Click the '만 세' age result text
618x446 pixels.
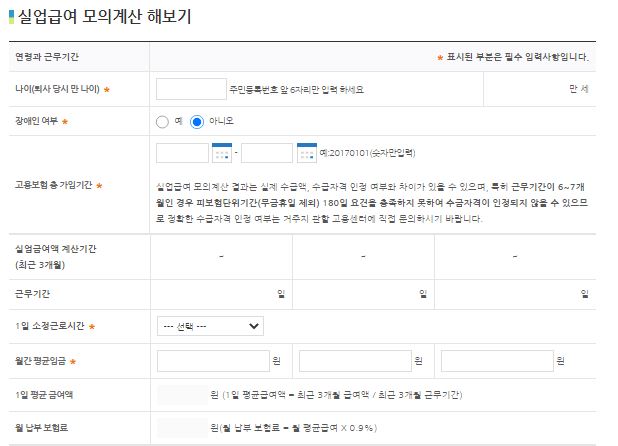coord(579,89)
